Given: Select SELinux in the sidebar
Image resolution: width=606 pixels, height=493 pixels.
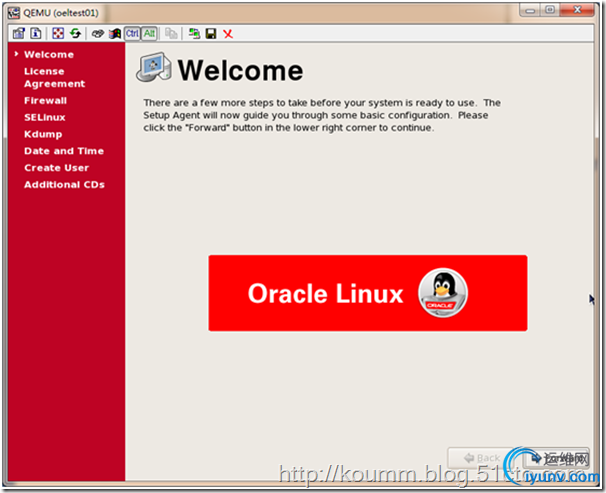Looking at the screenshot, I should click(x=44, y=117).
